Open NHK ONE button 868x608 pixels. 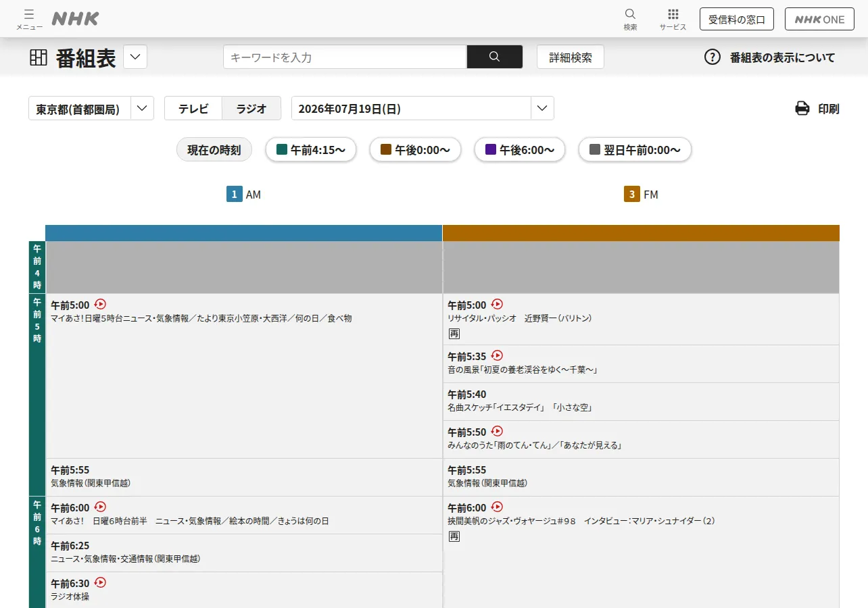coord(819,19)
